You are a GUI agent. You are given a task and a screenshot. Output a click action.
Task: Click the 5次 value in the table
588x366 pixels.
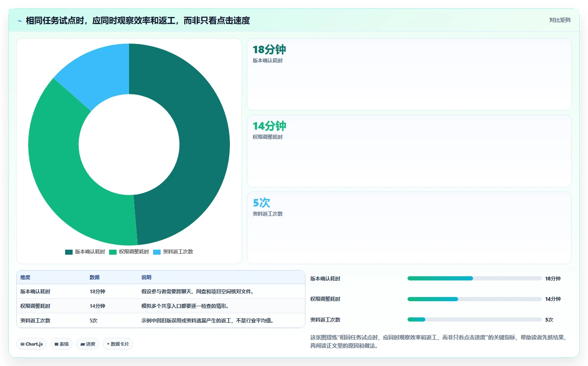tap(93, 321)
